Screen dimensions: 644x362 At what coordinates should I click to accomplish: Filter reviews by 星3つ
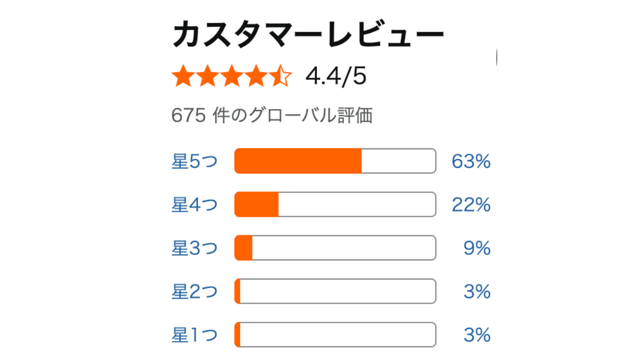195,248
